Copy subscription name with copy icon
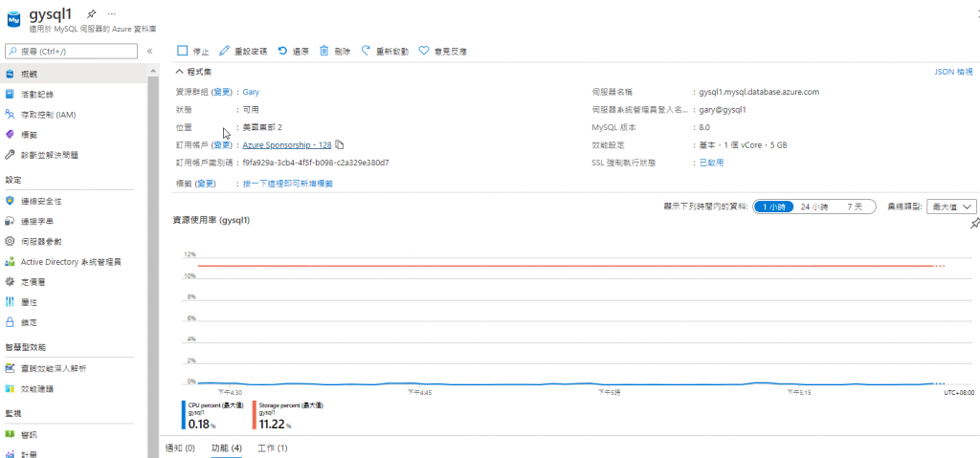The image size is (980, 458). [x=340, y=145]
